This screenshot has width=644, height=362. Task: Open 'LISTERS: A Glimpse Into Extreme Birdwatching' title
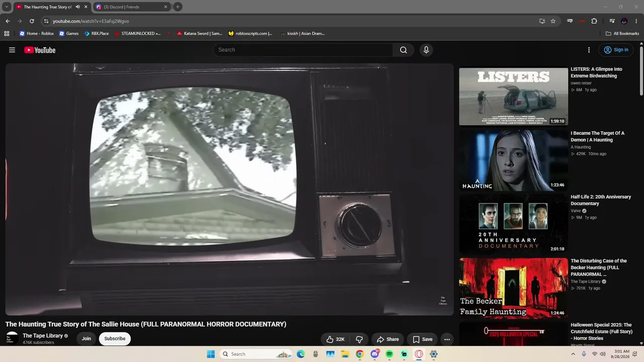coord(596,72)
